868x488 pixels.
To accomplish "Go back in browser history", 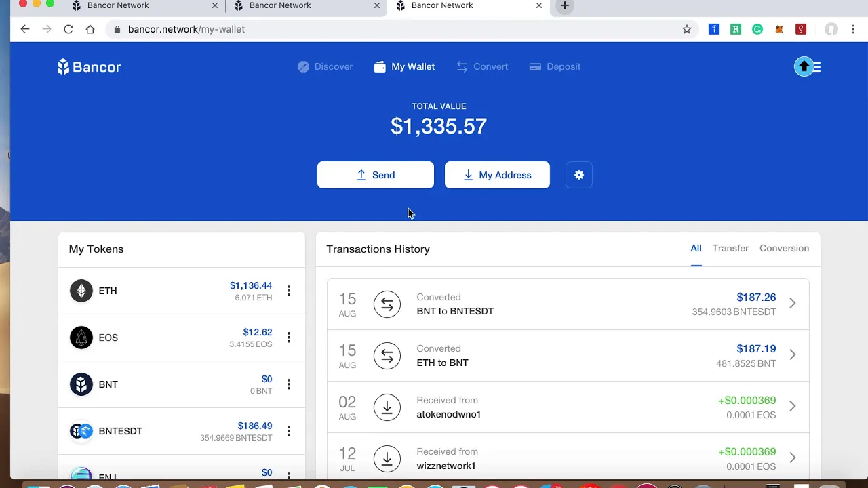I will pos(25,29).
